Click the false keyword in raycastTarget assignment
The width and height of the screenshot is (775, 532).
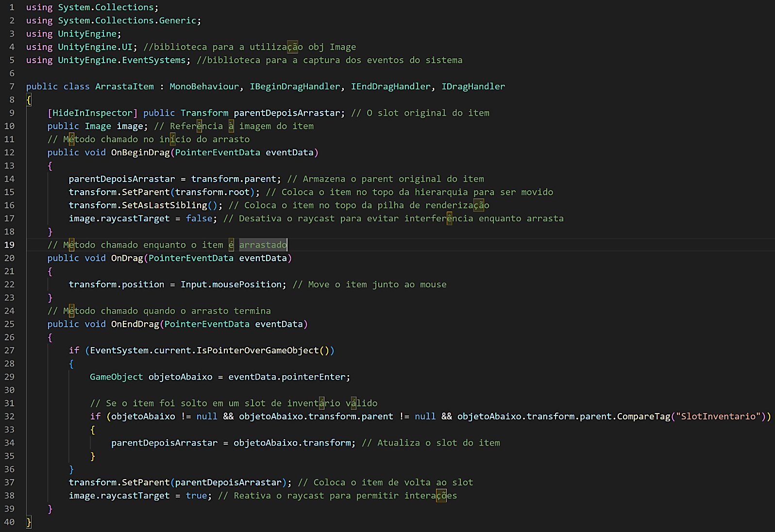tap(199, 218)
